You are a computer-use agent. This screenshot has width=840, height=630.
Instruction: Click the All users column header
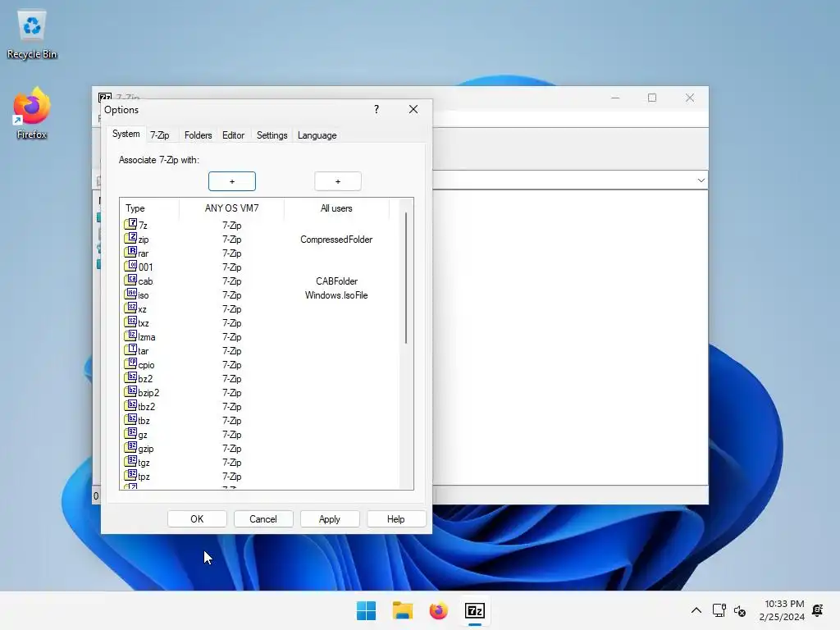[x=336, y=208]
